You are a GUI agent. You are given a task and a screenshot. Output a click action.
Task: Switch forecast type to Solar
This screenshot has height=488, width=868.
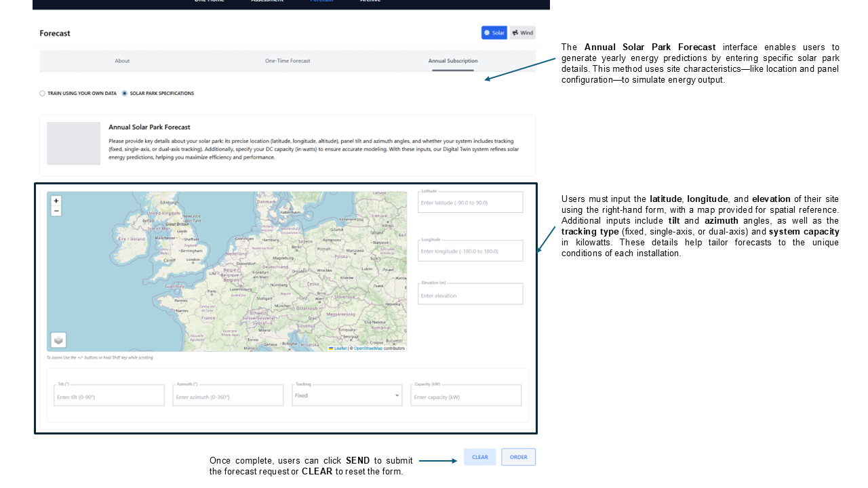(494, 33)
